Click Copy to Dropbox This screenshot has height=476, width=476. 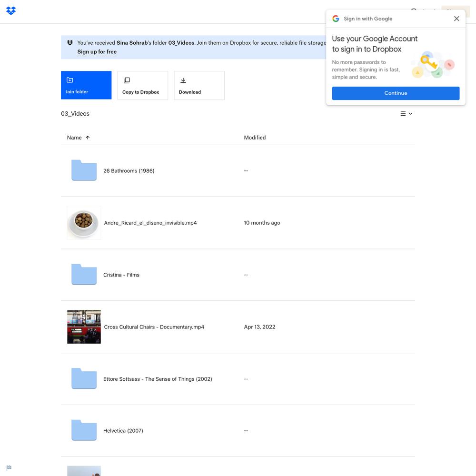142,86
